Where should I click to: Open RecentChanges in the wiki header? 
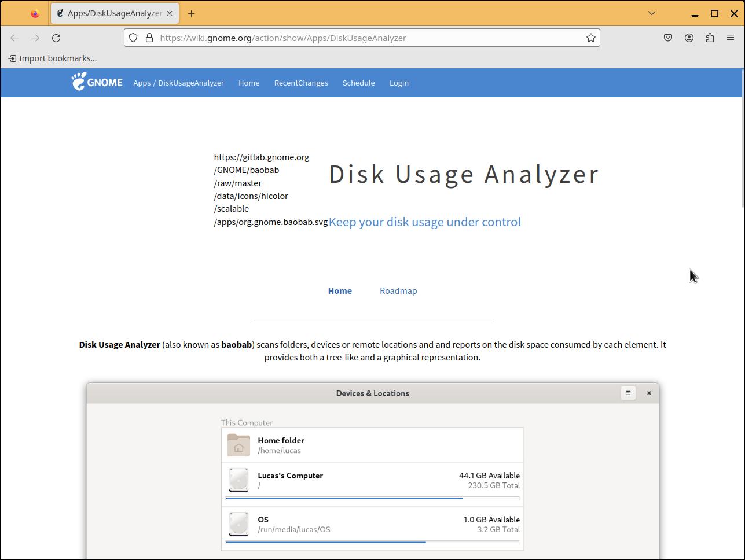click(x=301, y=83)
